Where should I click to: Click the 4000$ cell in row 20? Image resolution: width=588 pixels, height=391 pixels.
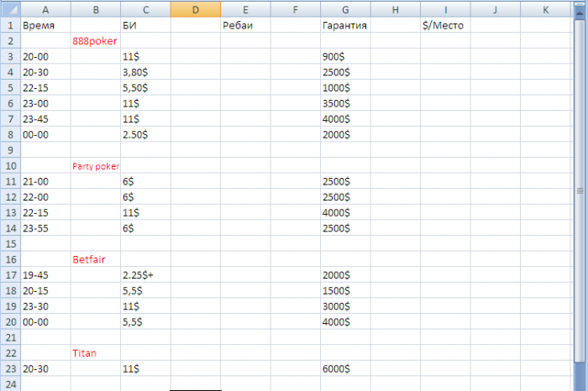[345, 321]
